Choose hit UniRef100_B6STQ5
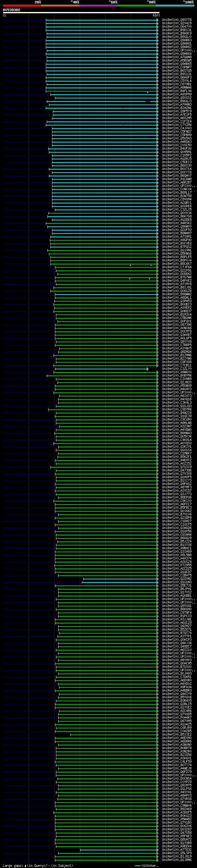The width and height of the screenshot is (197, 868). tap(177, 71)
